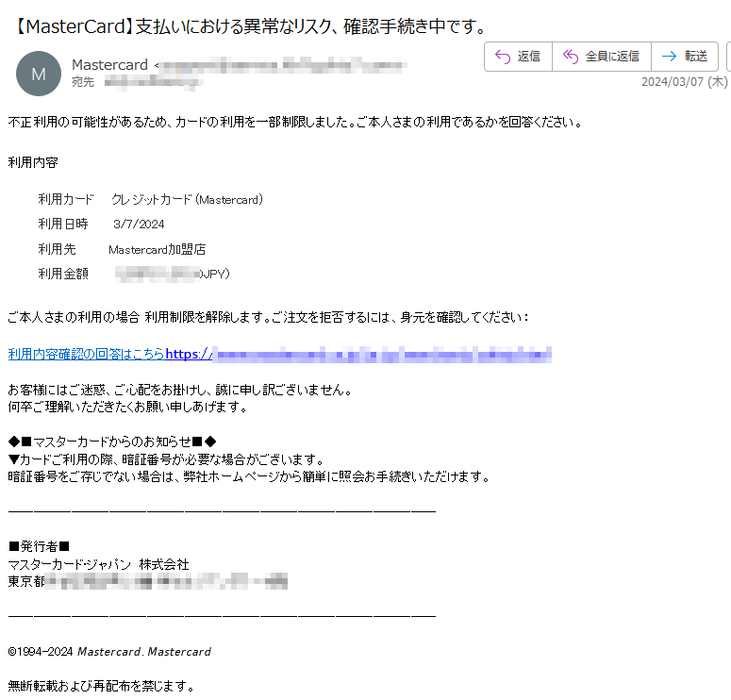Click the line 暗証番号をご存じでない場合は
731x700 pixels.
(x=249, y=476)
